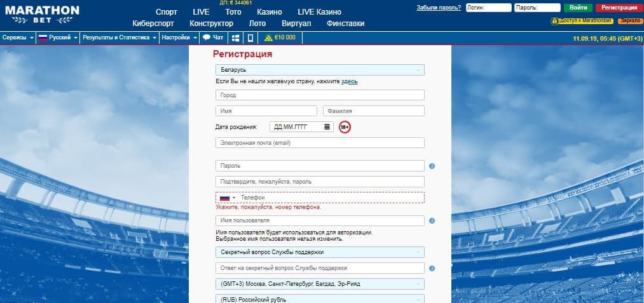Screen dimensions: 644x303
Task: Expand the Беларусь country dropdown
Action: click(x=320, y=70)
